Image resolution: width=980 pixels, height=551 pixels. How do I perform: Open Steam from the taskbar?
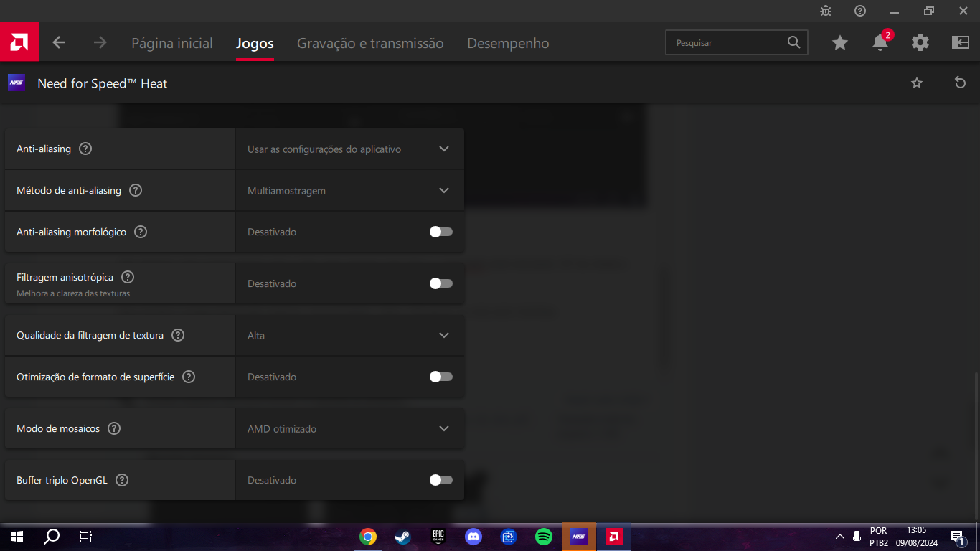click(x=403, y=537)
